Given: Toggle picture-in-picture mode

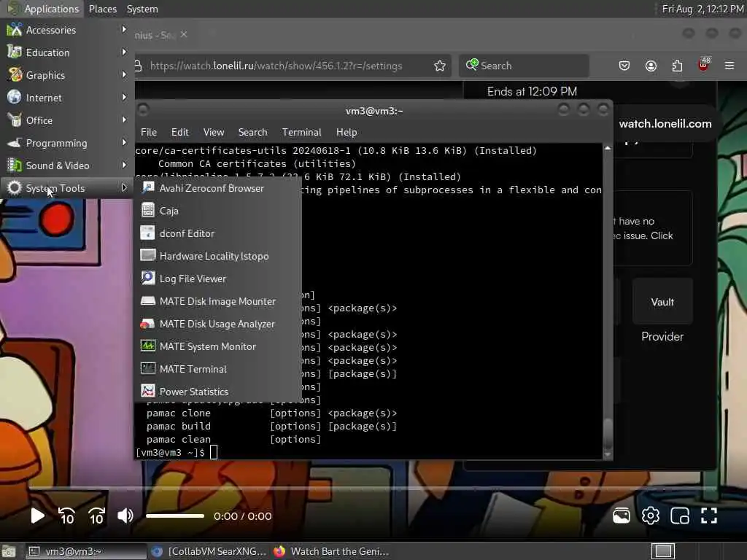Looking at the screenshot, I should pos(680,516).
